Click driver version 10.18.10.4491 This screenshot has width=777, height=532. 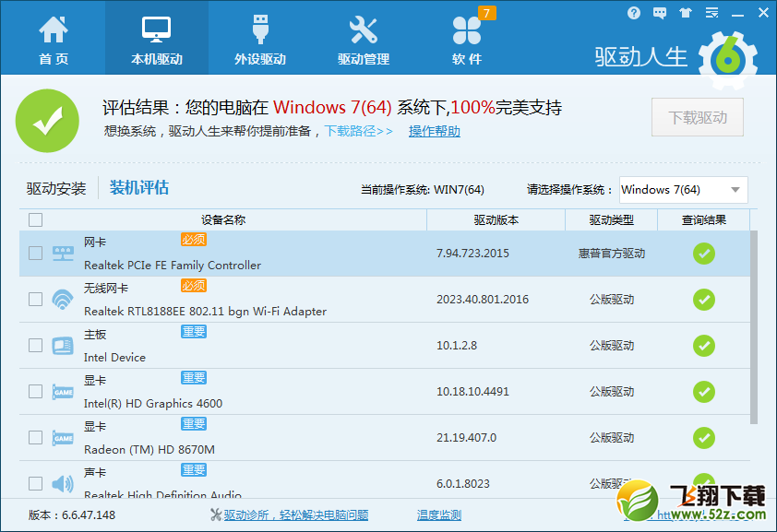pos(472,392)
